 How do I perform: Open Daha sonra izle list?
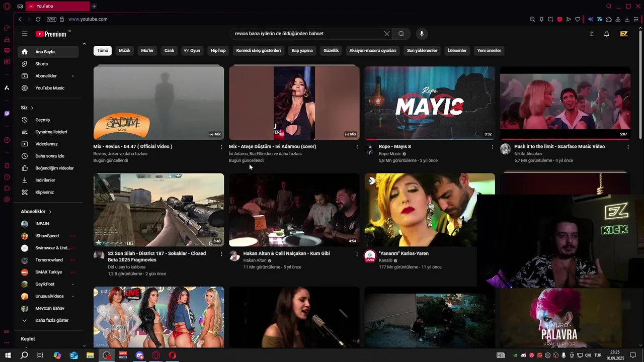pos(48,156)
